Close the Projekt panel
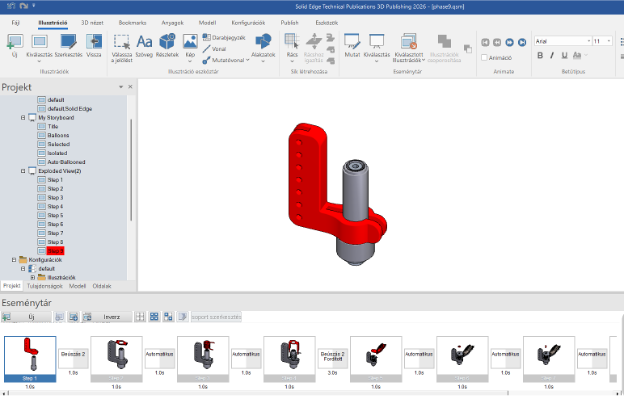The height and width of the screenshot is (396, 624). [130, 87]
